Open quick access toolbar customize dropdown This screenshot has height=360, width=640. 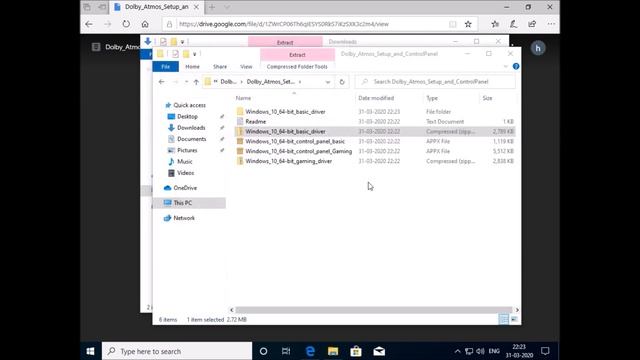pyautogui.click(x=195, y=54)
